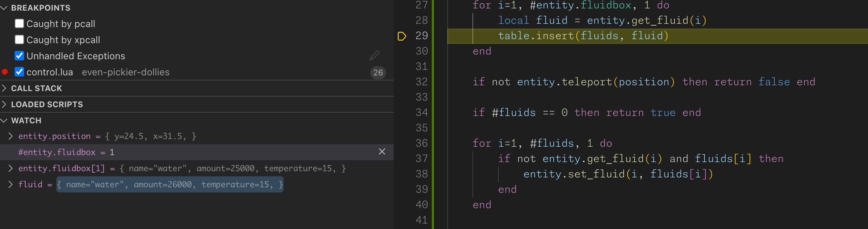Screen dimensions: 868x229
Task: Click the red breakpoint dot for control.lua
Action: tap(5, 72)
